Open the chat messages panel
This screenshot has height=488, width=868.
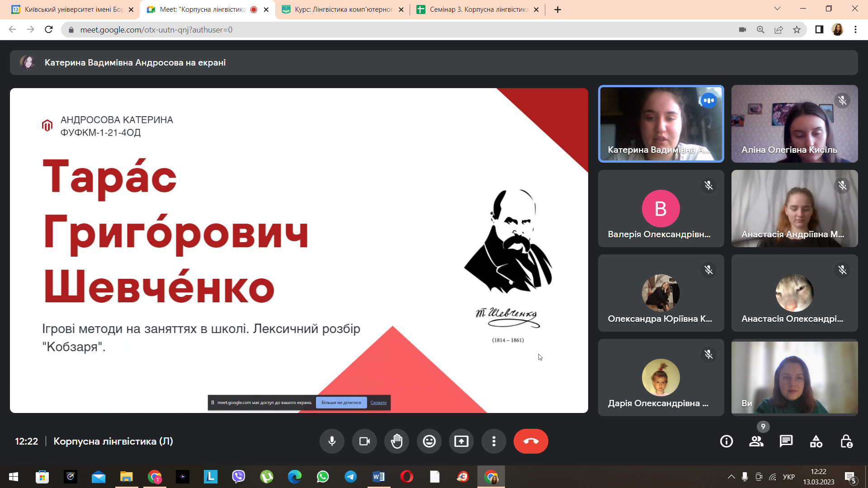pyautogui.click(x=786, y=441)
